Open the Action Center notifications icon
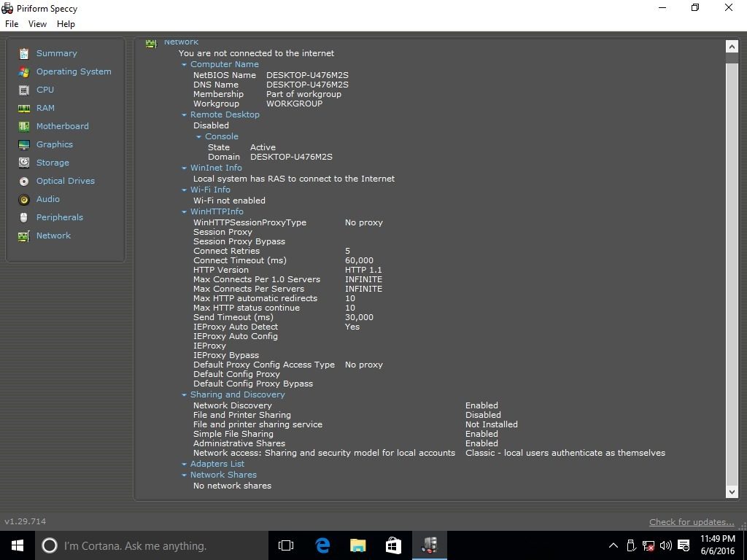Screen dimensions: 747x560 click(x=684, y=545)
